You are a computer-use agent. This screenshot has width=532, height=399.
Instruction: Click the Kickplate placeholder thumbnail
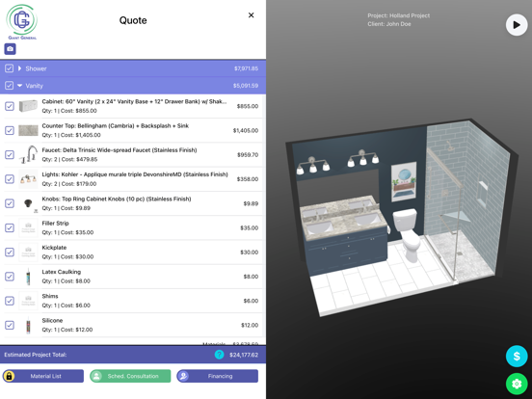tap(28, 253)
